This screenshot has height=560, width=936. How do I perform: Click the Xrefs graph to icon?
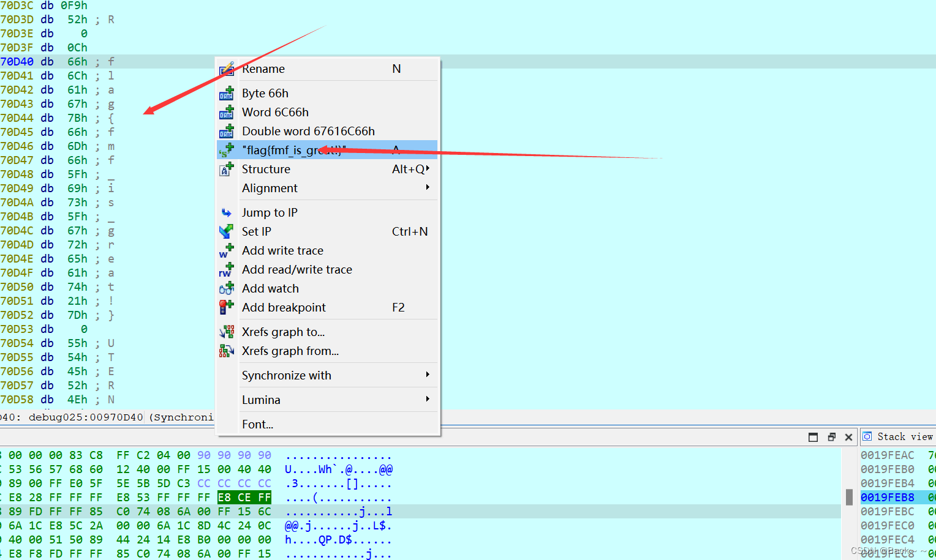pyautogui.click(x=227, y=332)
